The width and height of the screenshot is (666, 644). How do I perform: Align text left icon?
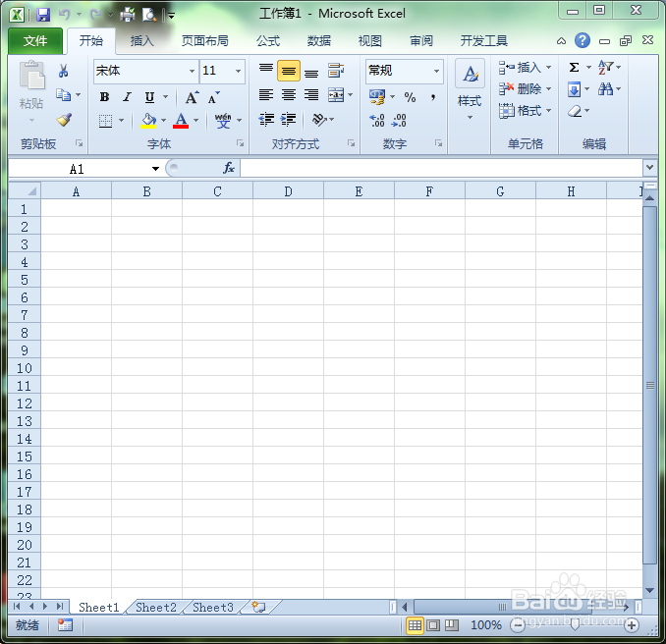pos(266,95)
